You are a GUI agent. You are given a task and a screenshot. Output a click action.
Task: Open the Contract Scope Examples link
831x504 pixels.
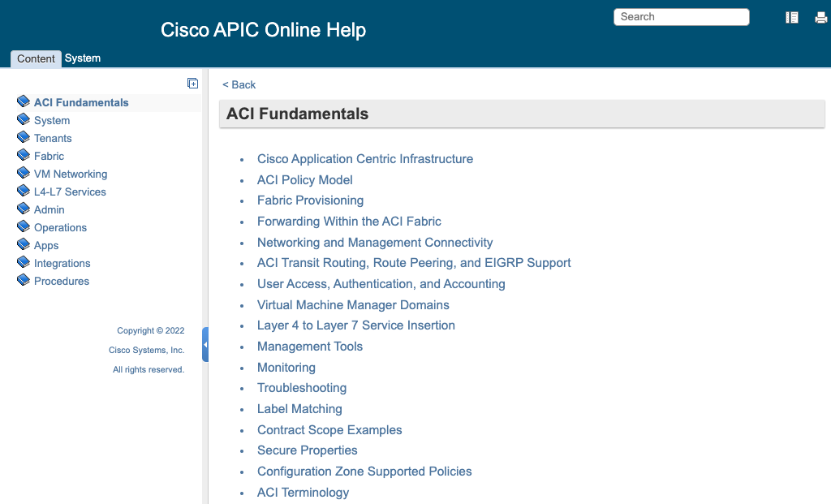(329, 430)
